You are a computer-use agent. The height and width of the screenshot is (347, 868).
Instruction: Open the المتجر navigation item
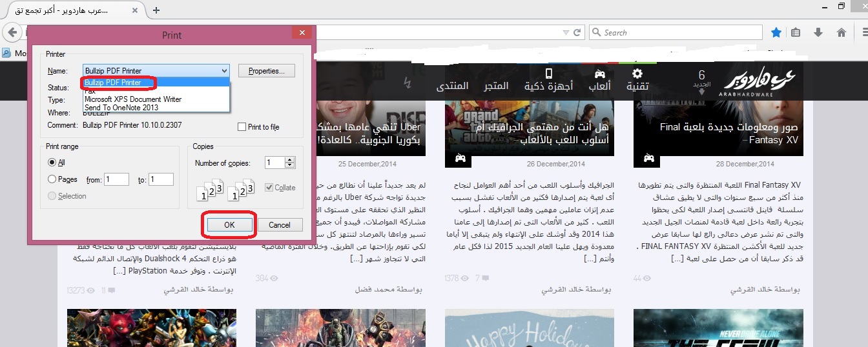tap(496, 86)
